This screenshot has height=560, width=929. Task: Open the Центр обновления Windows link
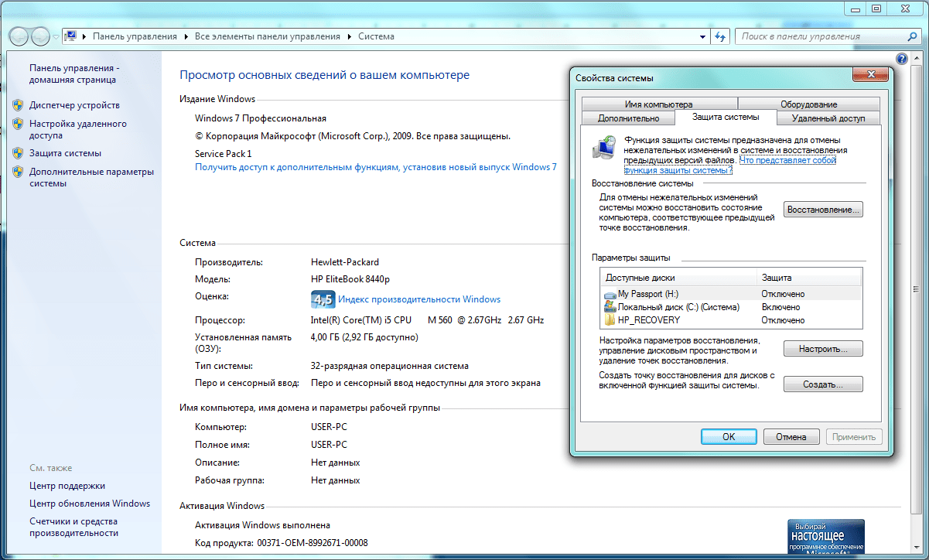[x=90, y=504]
